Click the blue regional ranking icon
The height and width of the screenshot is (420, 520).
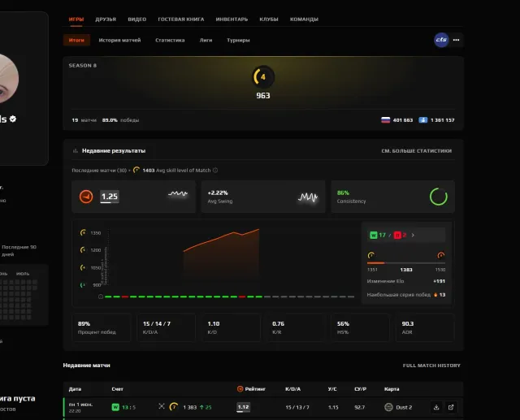(422, 120)
